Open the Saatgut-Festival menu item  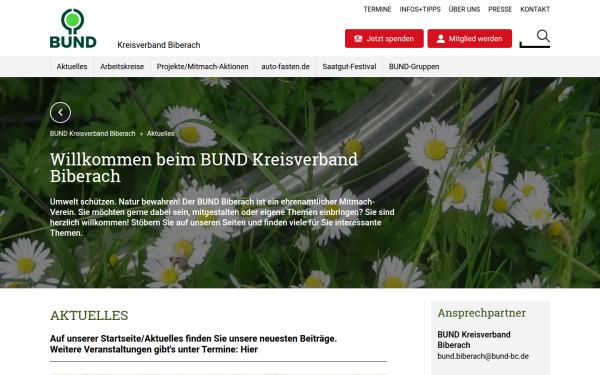pos(349,67)
